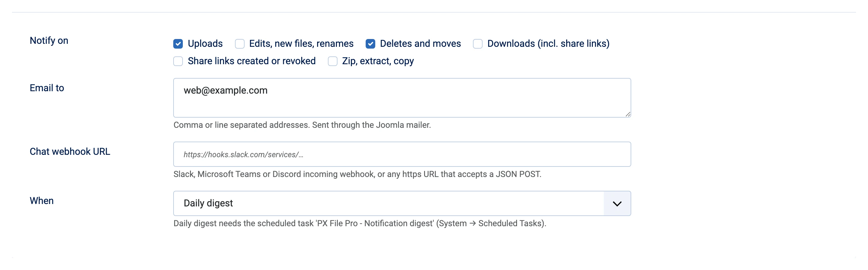Enable Share links created or revoked
The height and width of the screenshot is (270, 868).
point(178,61)
